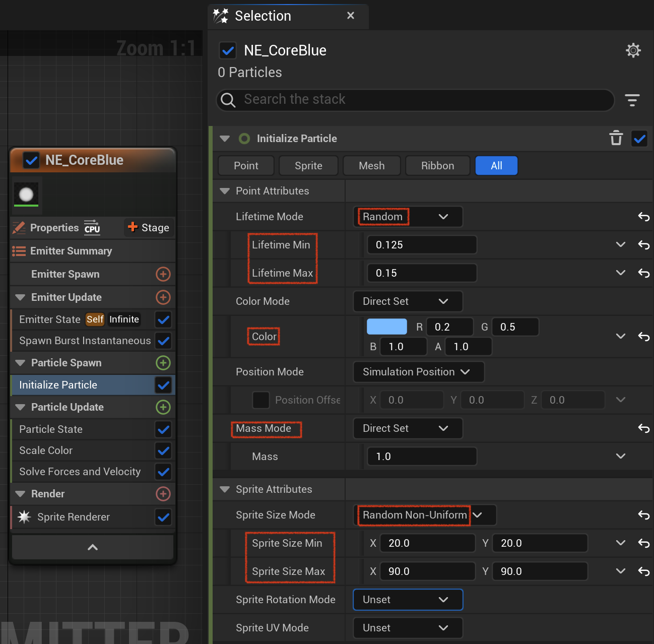Add module to Particle Spawn with plus icon
The image size is (654, 644).
click(x=163, y=363)
